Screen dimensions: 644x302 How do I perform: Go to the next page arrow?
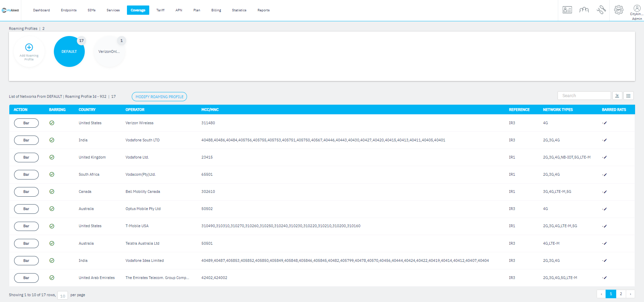630,294
